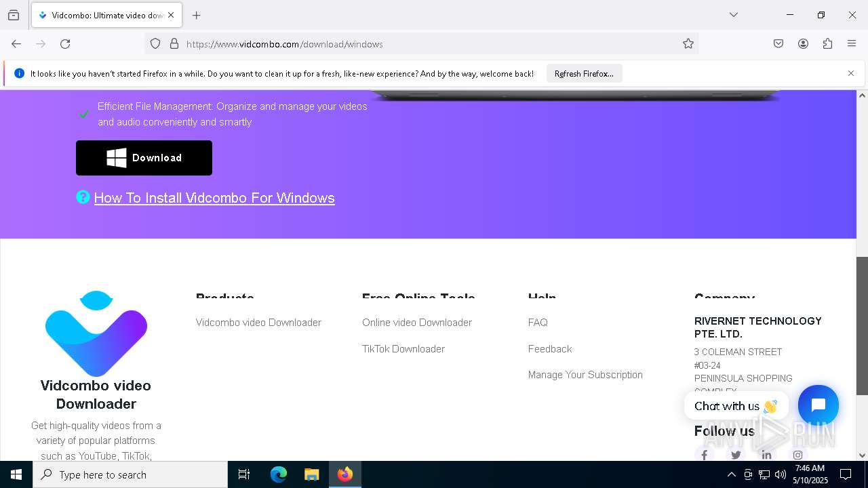Open Extensions puzzle icon
This screenshot has height=488, width=868.
coord(827,44)
